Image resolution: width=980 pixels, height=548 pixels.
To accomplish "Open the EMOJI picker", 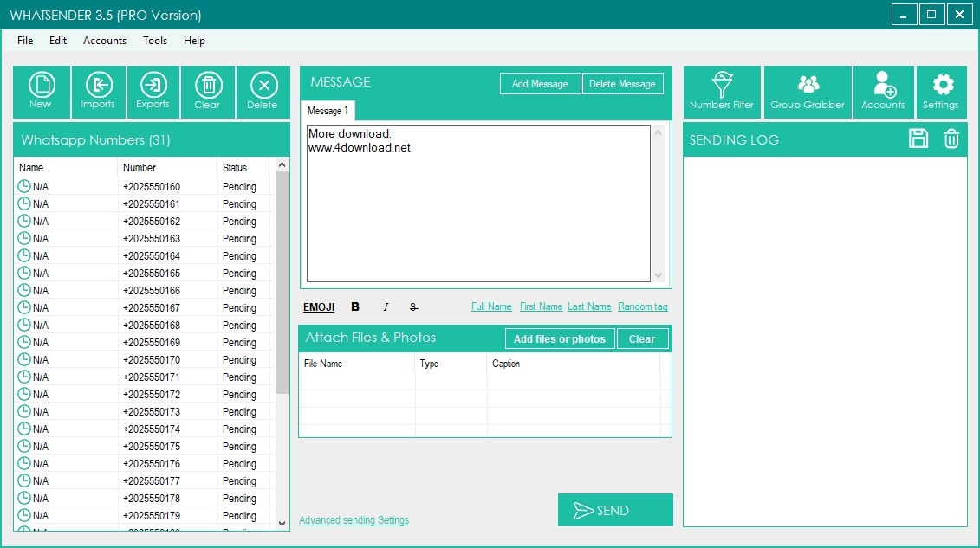I will 319,307.
